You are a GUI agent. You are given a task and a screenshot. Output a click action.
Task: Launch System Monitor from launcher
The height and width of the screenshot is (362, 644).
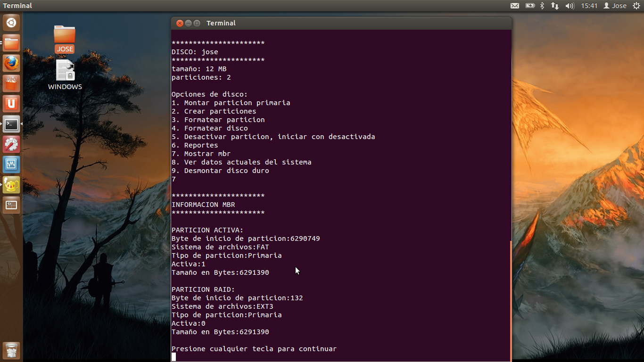tap(11, 165)
